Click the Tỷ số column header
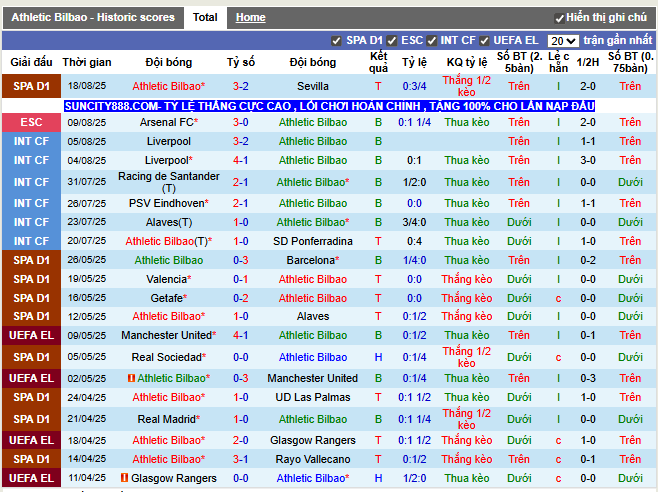This screenshot has width=658, height=492. click(x=240, y=62)
